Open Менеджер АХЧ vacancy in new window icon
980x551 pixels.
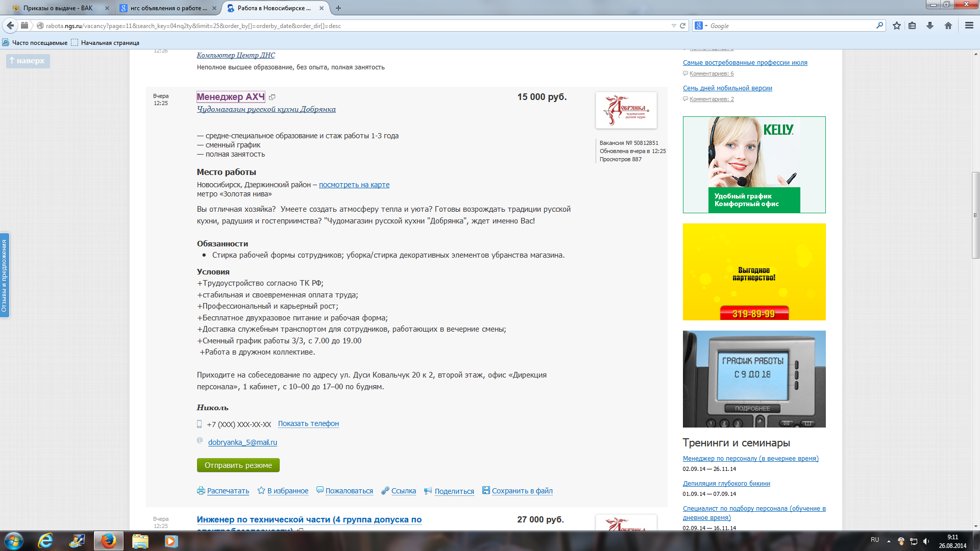(x=272, y=97)
